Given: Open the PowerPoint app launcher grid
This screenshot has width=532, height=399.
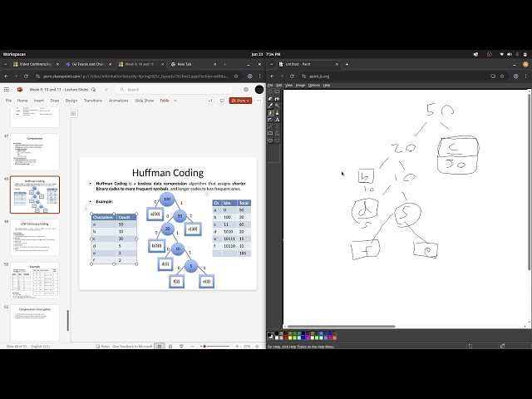Looking at the screenshot, I should point(7,90).
